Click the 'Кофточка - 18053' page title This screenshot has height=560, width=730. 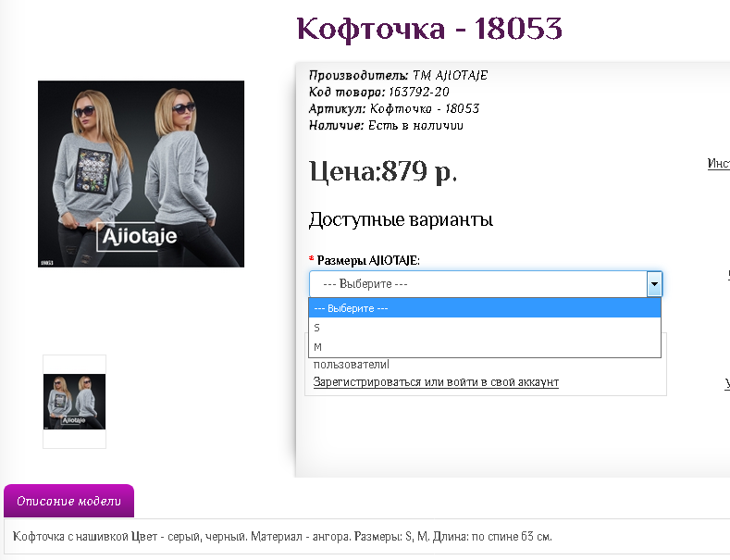429,28
